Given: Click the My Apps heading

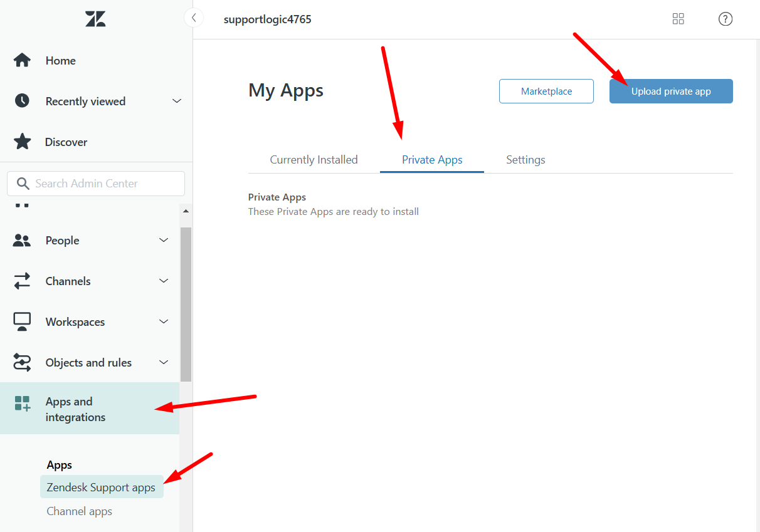Looking at the screenshot, I should click(x=286, y=90).
